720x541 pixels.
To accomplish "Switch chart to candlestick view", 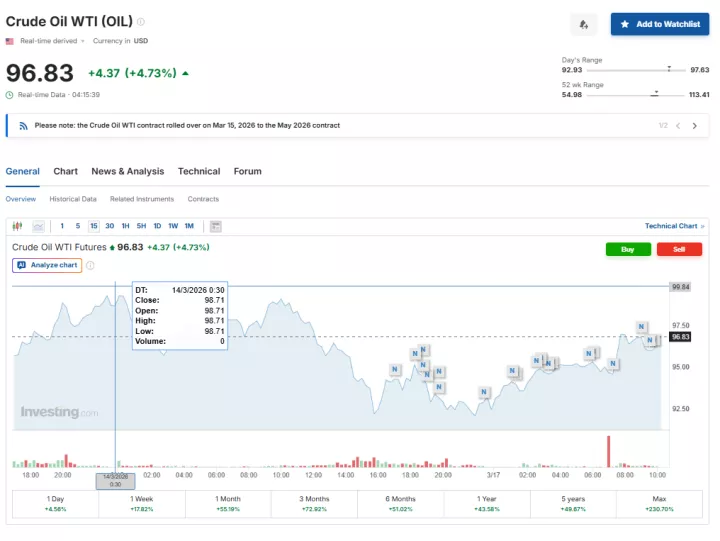I will (x=18, y=226).
